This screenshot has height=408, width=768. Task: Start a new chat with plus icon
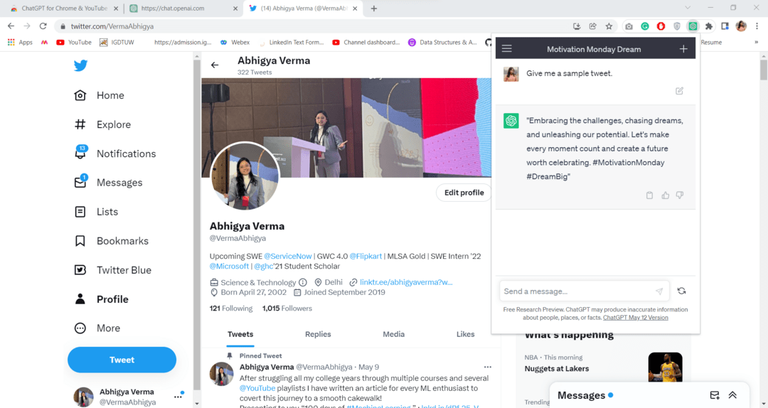point(683,48)
